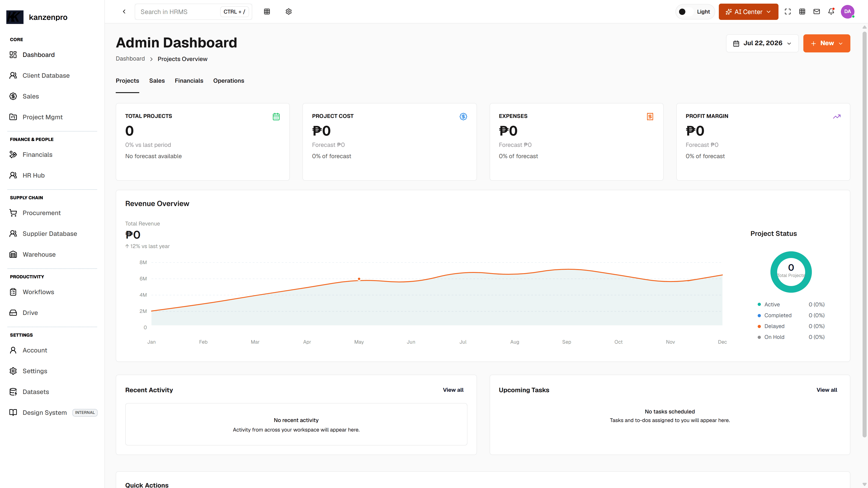The height and width of the screenshot is (488, 868).
Task: Click the Expenses receipt icon
Action: pos(650,117)
